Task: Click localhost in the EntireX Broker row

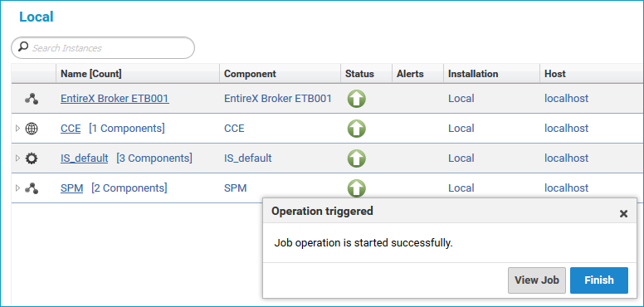Action: pos(566,99)
